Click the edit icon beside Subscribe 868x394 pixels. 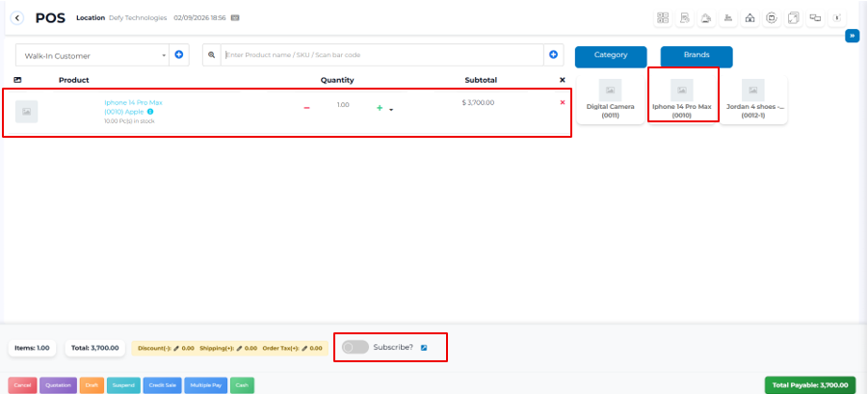424,347
